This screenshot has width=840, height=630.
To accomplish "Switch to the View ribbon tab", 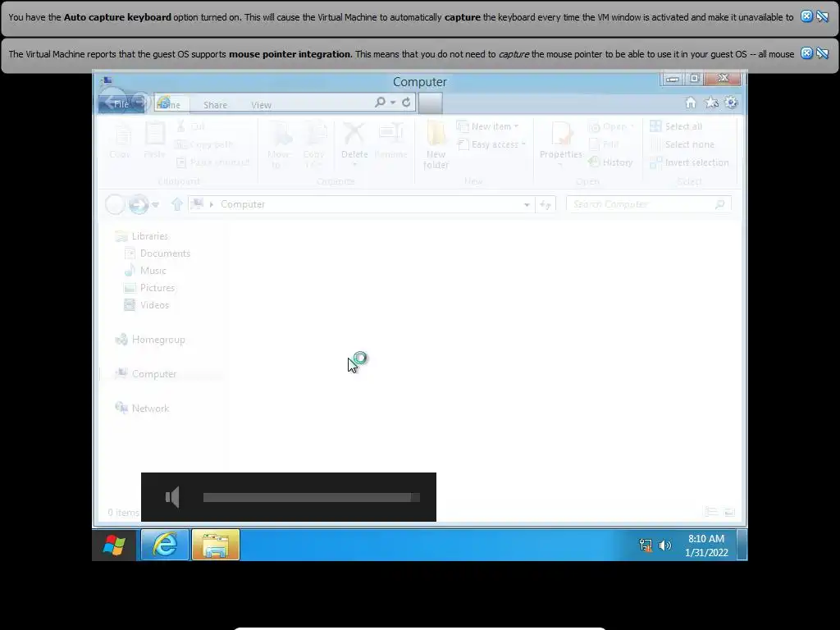I will click(x=262, y=105).
